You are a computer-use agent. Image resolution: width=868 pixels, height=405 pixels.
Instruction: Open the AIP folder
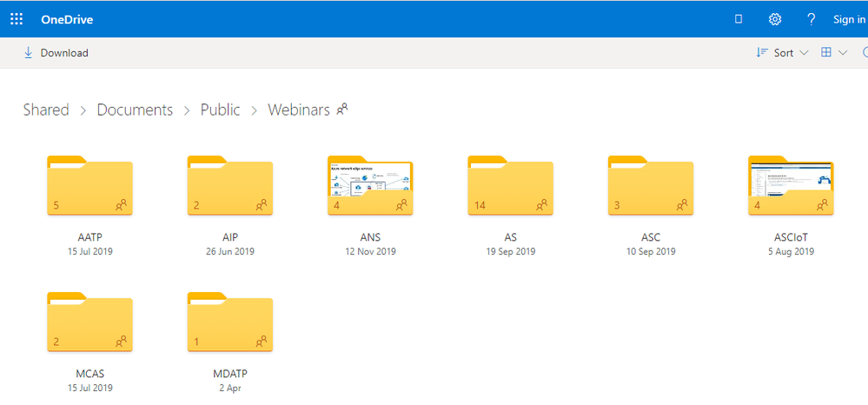pos(229,186)
